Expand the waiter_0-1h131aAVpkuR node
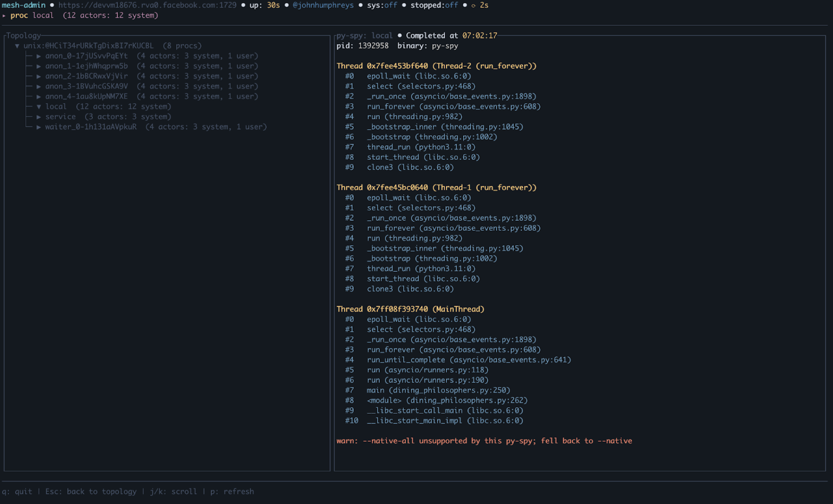Screen dimensions: 833x504 point(39,127)
